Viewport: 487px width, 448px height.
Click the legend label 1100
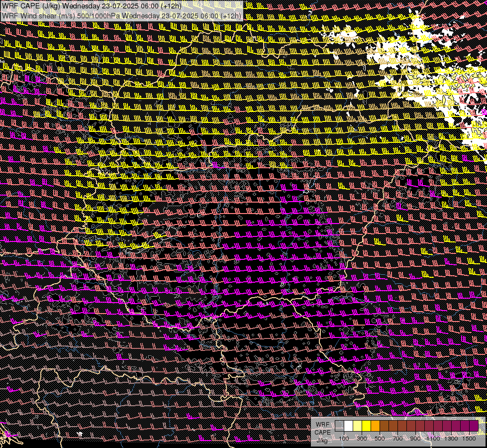coord(433,439)
